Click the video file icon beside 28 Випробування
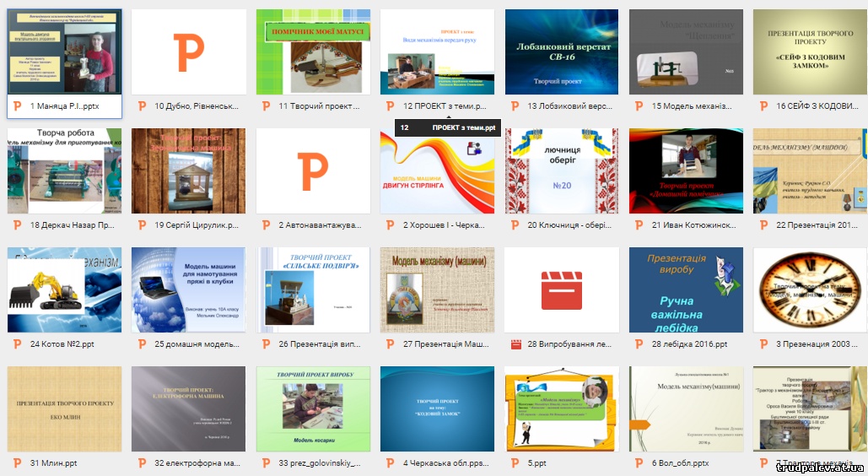 [x=515, y=344]
